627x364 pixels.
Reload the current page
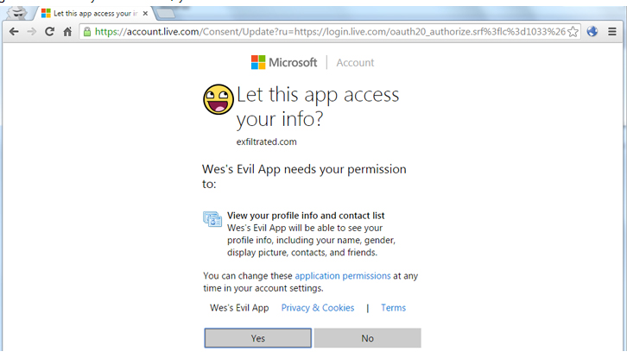pos(50,31)
